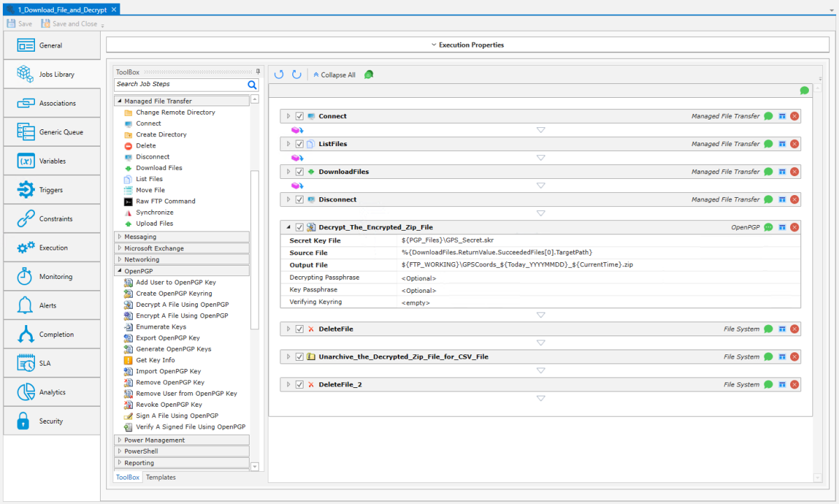The height and width of the screenshot is (504, 839).
Task: Remove the DownloadFiles step using its red X icon
Action: pyautogui.click(x=795, y=172)
